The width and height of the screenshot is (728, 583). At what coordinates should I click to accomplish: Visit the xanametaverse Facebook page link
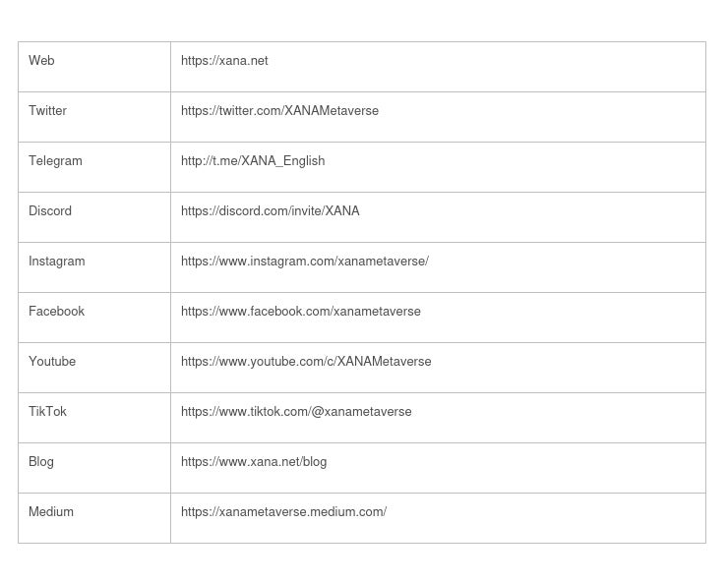pyautogui.click(x=300, y=312)
